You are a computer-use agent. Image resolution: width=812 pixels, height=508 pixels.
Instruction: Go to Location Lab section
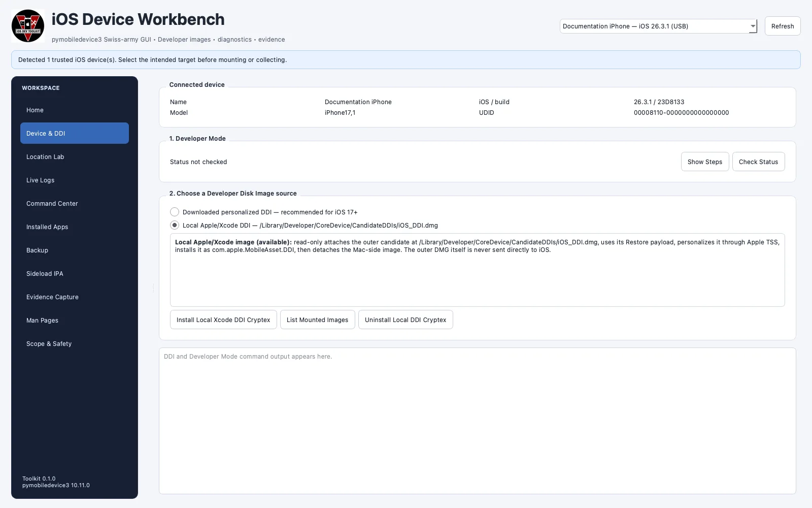click(x=75, y=157)
